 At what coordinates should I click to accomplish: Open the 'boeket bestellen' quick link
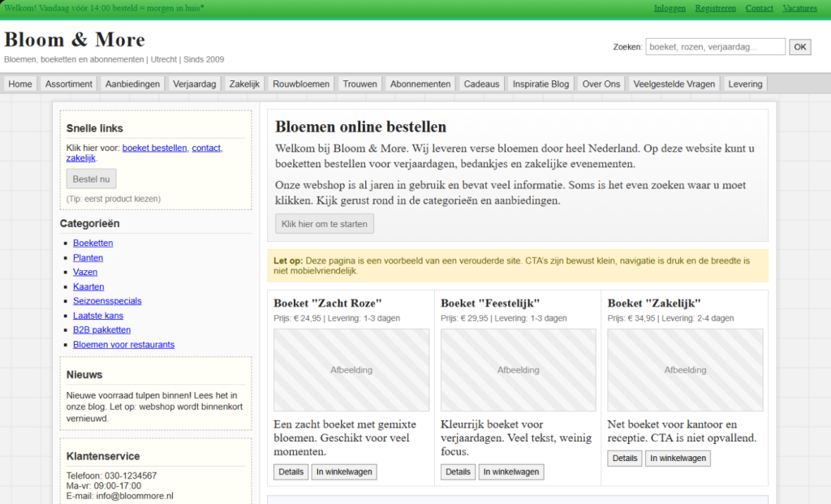click(x=154, y=148)
